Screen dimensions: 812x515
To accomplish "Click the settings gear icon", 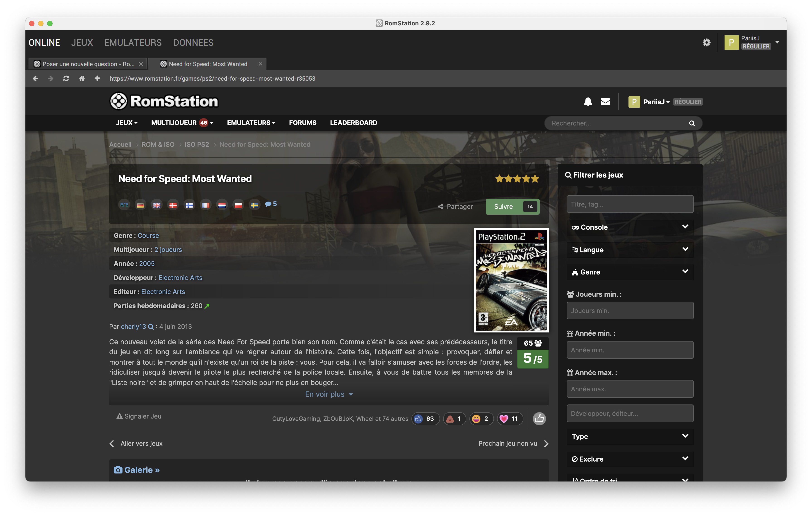I will click(706, 43).
